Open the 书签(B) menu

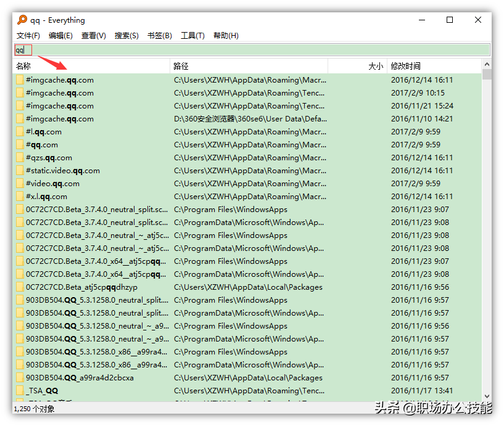click(x=160, y=36)
